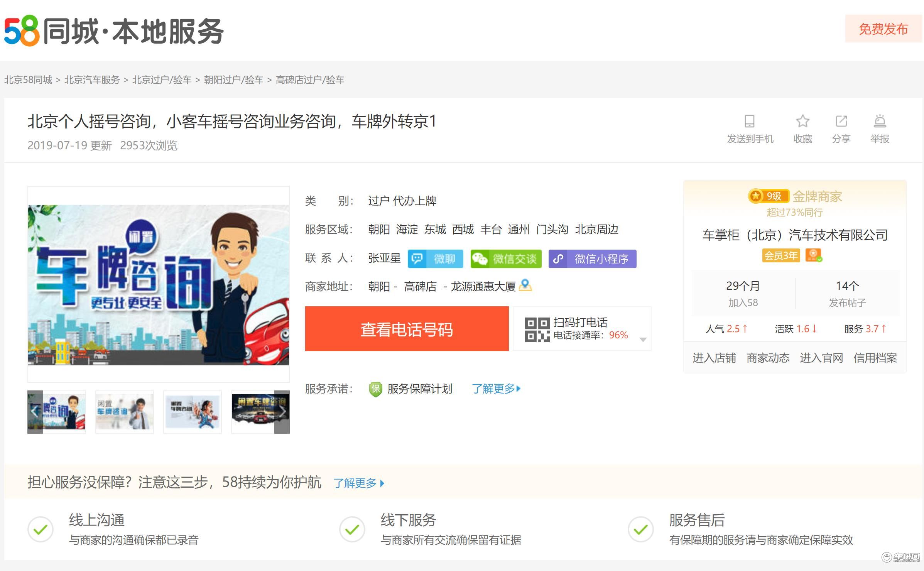924x571 pixels.
Task: Open the 北京汽车服务 breadcrumb link
Action: [x=92, y=80]
